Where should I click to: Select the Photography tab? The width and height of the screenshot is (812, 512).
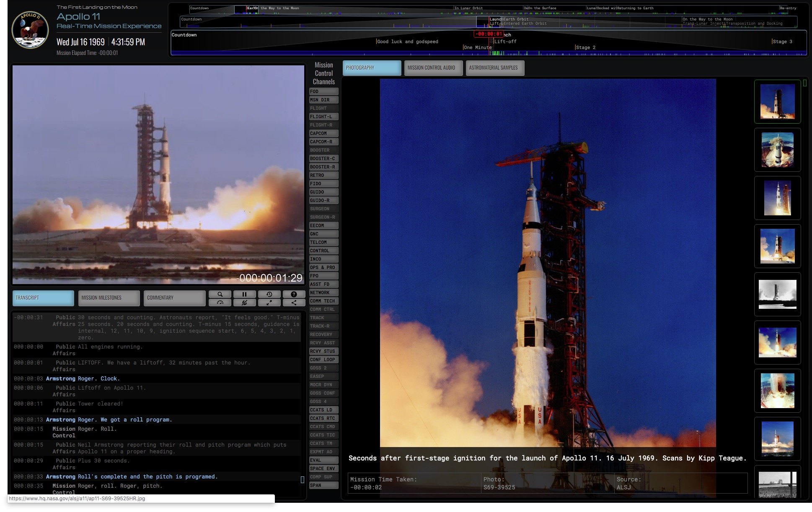(x=372, y=68)
